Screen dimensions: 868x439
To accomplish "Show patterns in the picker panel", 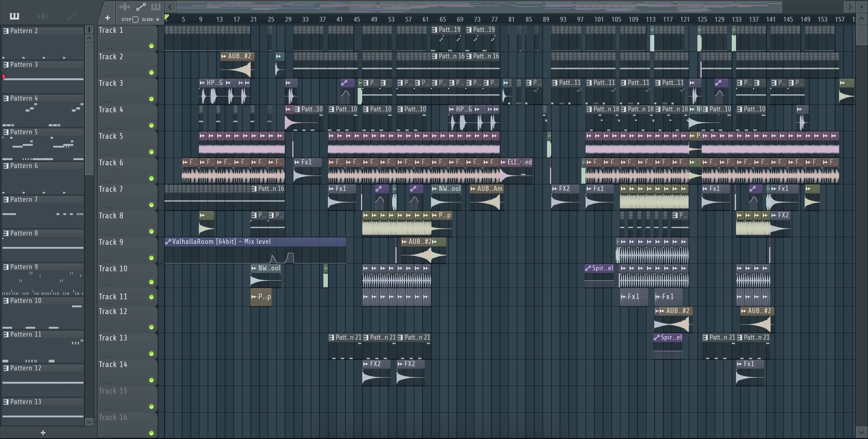I will [14, 16].
